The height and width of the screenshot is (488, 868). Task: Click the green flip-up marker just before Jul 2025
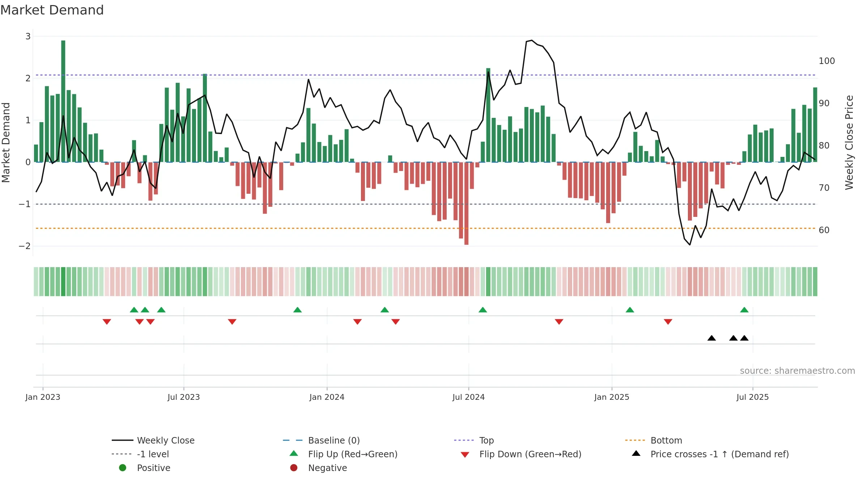coord(744,310)
